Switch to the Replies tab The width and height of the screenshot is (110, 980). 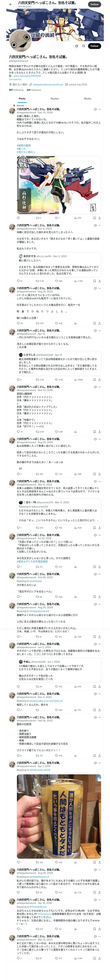tap(55, 98)
